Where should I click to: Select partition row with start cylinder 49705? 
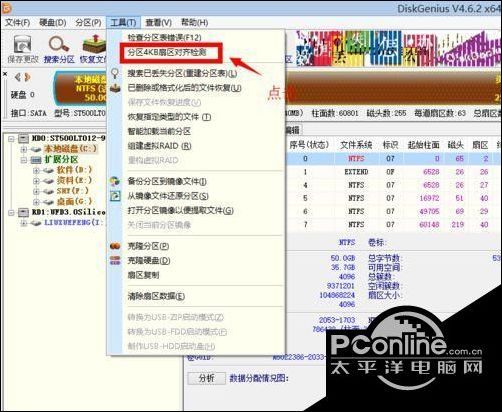(x=393, y=211)
